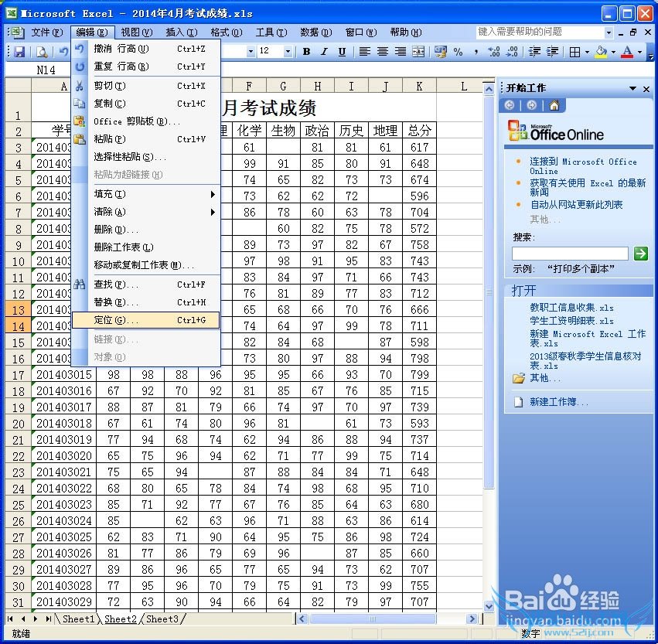Toggle Bold formatting
This screenshot has width=658, height=644.
tap(307, 52)
